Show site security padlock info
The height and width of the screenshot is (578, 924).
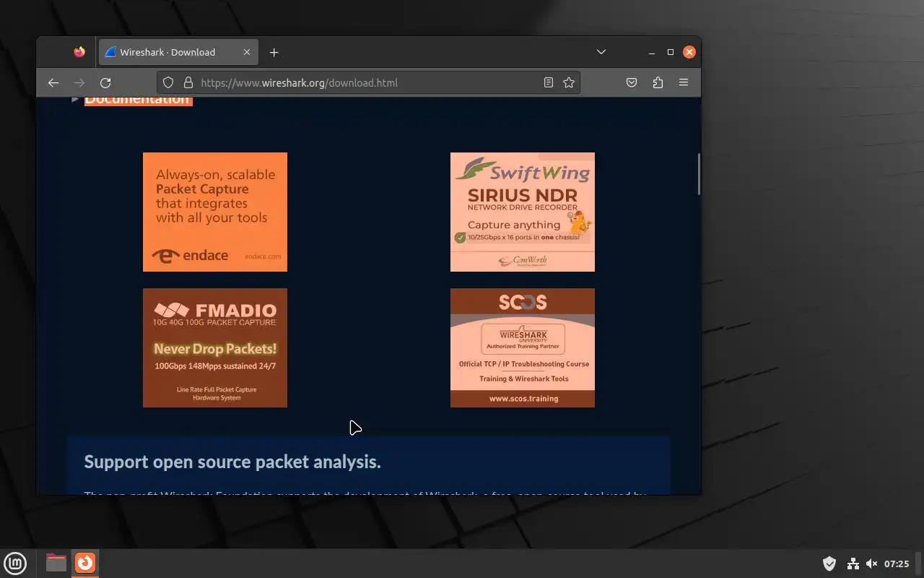coord(188,82)
